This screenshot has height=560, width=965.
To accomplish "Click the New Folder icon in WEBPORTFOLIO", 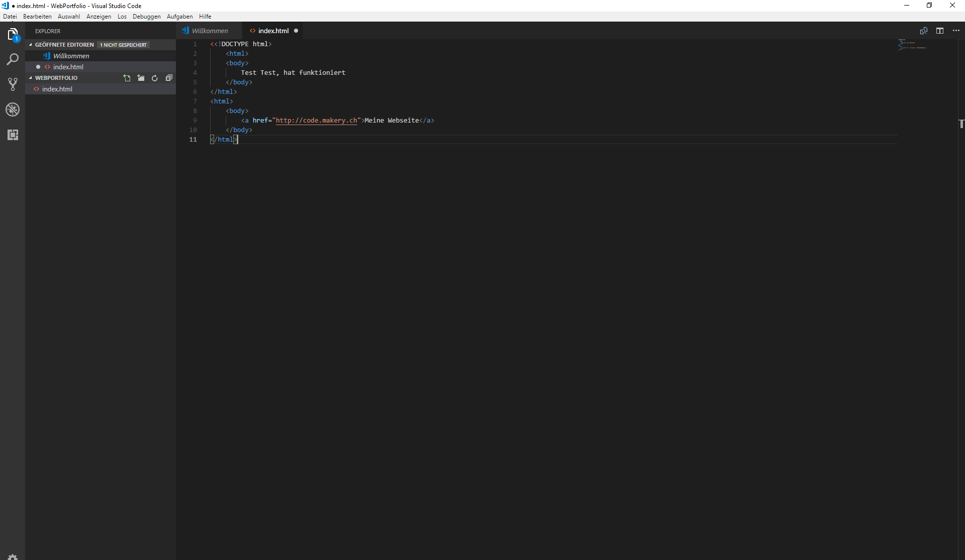I will click(141, 78).
